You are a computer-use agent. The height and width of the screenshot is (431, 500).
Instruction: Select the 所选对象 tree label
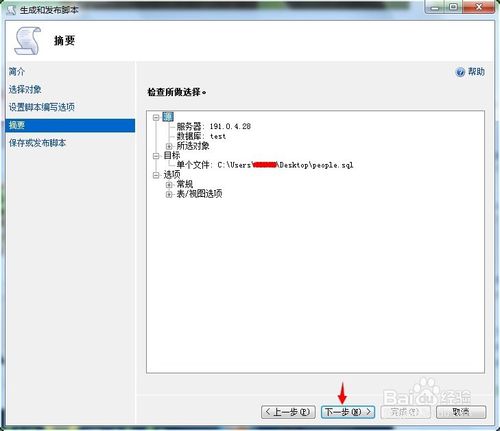click(193, 146)
